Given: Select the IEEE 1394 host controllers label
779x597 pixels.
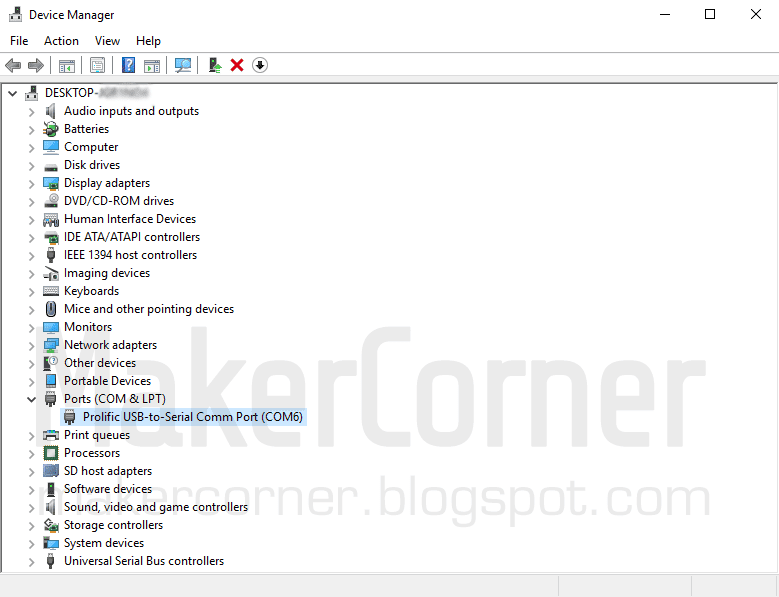Looking at the screenshot, I should click(131, 255).
